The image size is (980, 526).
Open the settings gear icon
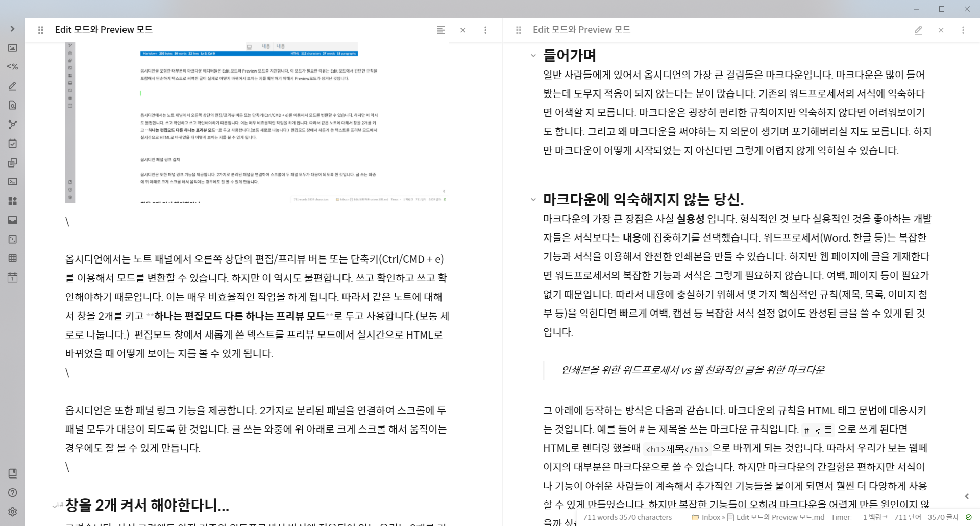pyautogui.click(x=12, y=512)
